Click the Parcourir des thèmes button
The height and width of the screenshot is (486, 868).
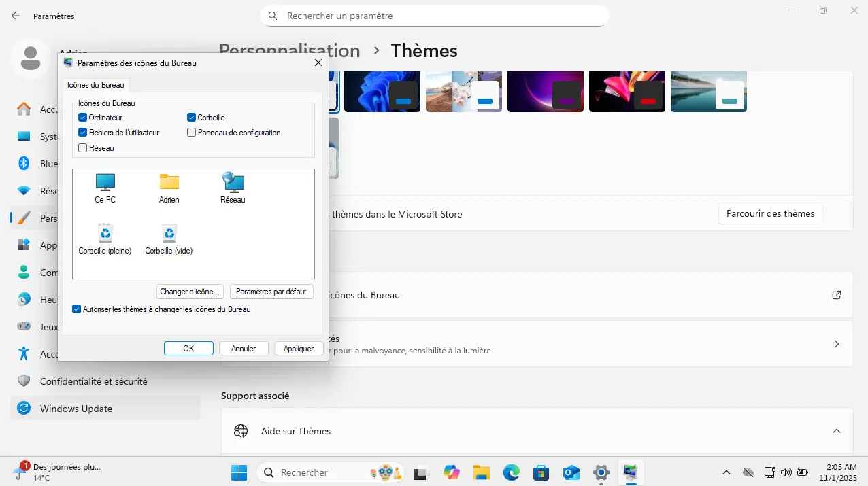pyautogui.click(x=769, y=213)
